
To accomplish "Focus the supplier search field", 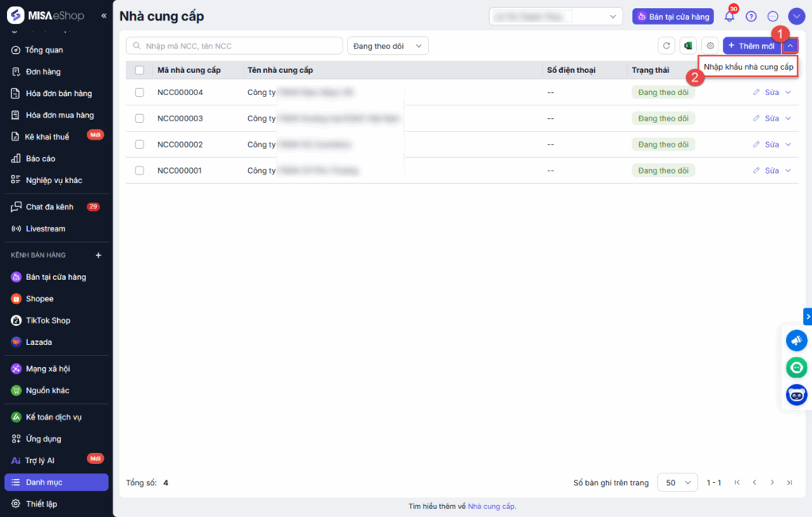I will pos(234,45).
